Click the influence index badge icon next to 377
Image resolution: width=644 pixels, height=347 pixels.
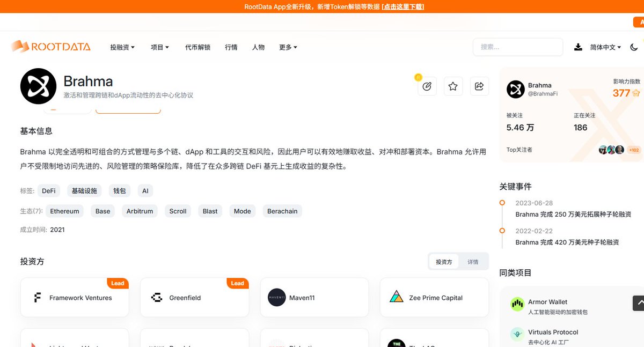636,93
